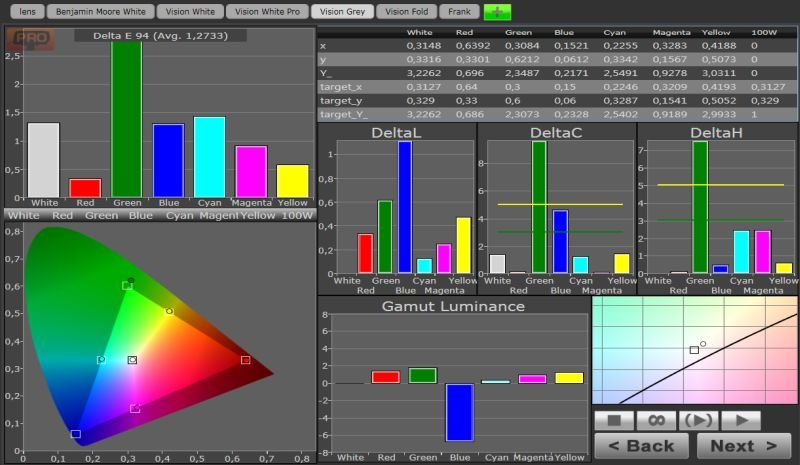Click the white point square in zoomed CIE view
This screenshot has width=800, height=465.
694,350
